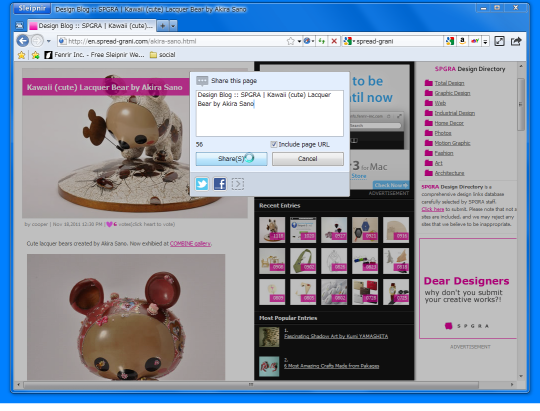
Task: Click the share page toolbar icon
Action: coord(516,41)
